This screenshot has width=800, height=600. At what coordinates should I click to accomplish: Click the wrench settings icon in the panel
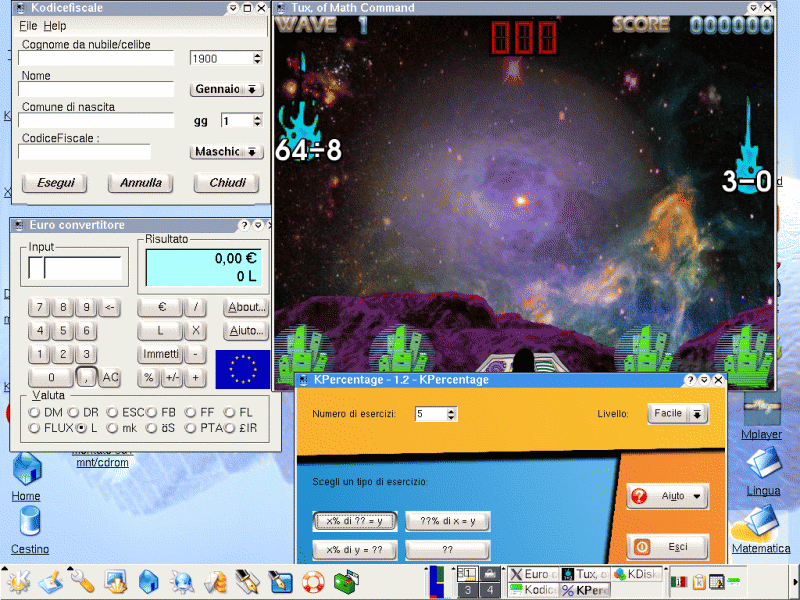point(82,582)
